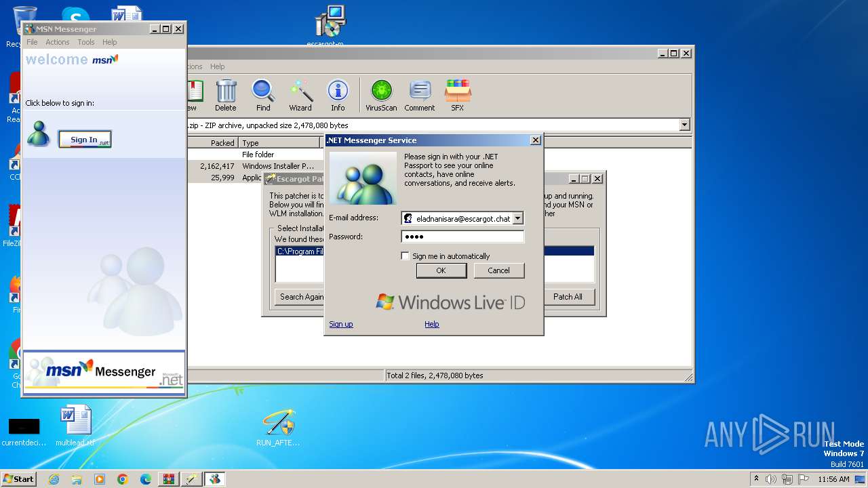Show archive Info in WinRAR toolbar
This screenshot has height=488, width=868.
(338, 95)
